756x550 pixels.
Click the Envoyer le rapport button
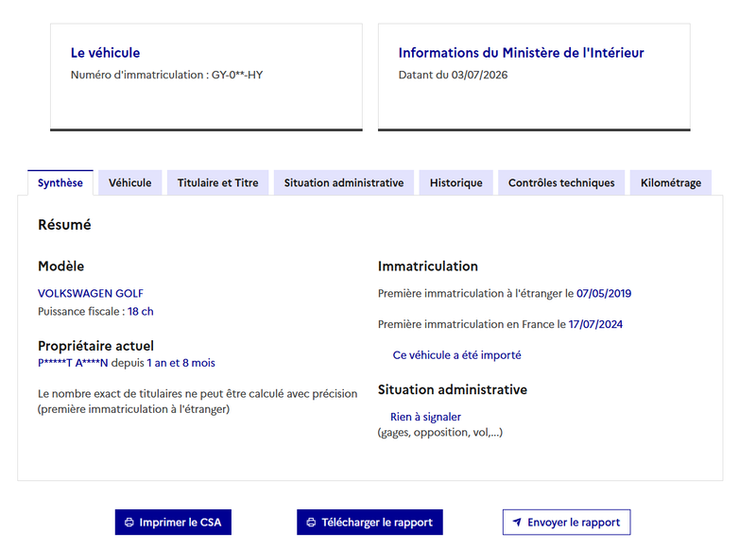tap(566, 522)
